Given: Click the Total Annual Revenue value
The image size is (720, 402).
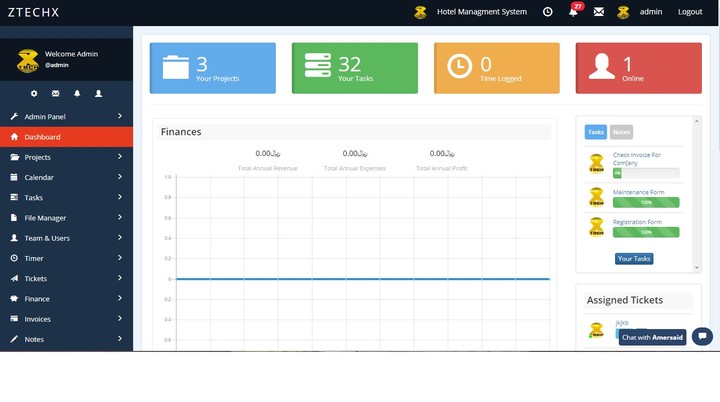Looking at the screenshot, I should pos(268,153).
